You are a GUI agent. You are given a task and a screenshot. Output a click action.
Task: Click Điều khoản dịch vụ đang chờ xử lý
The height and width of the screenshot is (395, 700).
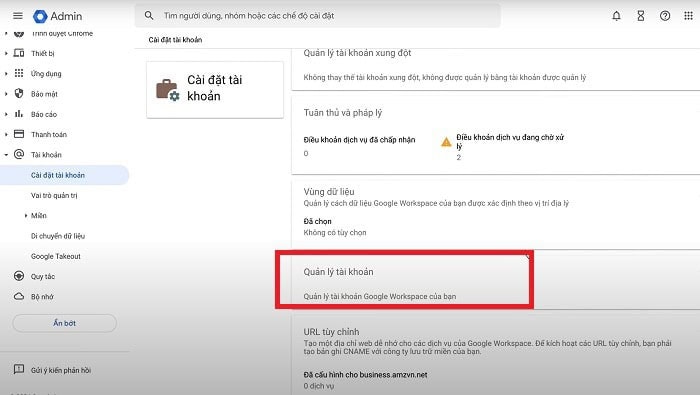click(x=510, y=141)
